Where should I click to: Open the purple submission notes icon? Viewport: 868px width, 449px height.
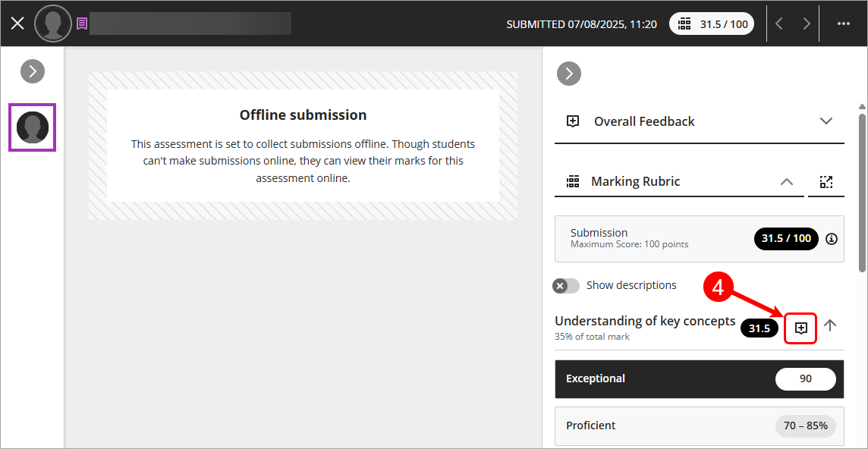(82, 24)
